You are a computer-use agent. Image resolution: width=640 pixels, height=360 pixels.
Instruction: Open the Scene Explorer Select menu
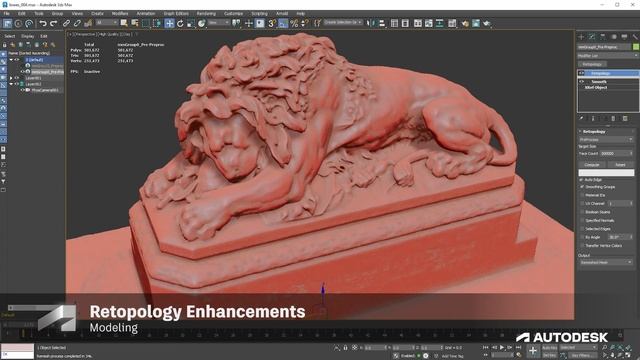click(10, 36)
